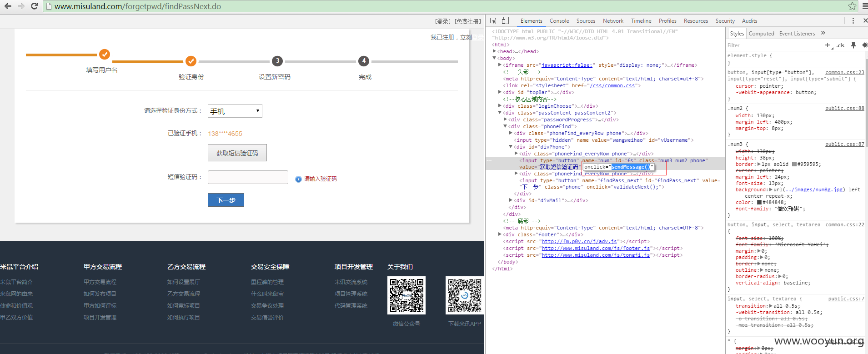Expand the passwordProgress div node

point(505,120)
